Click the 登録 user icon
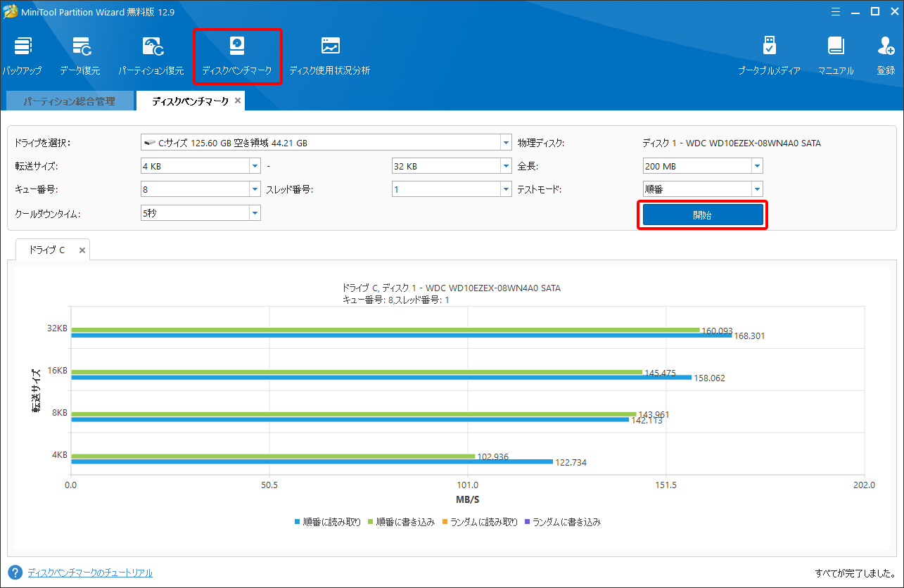Viewport: 904px width, 588px height. (886, 46)
